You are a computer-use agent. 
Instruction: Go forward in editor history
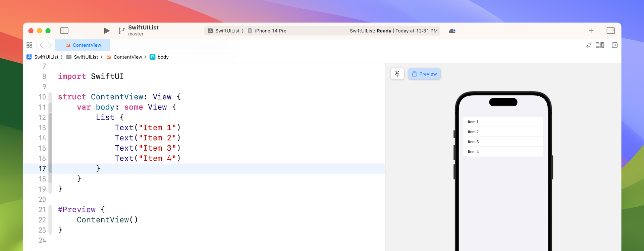50,45
